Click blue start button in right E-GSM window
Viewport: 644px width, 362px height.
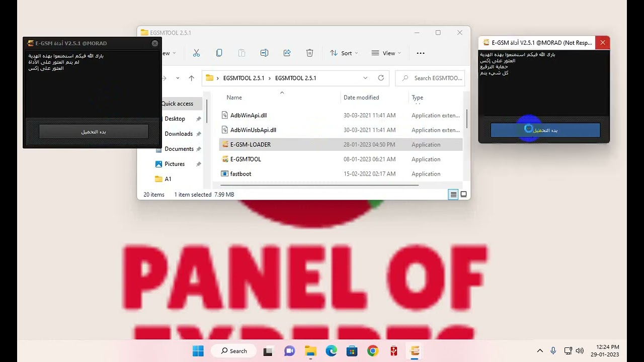(x=545, y=130)
